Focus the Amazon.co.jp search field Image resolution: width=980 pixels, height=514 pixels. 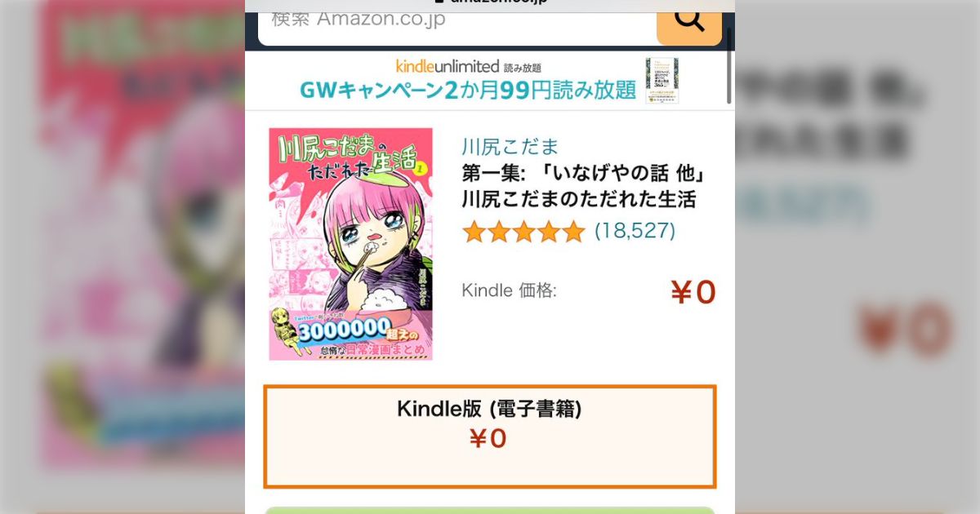point(457,21)
